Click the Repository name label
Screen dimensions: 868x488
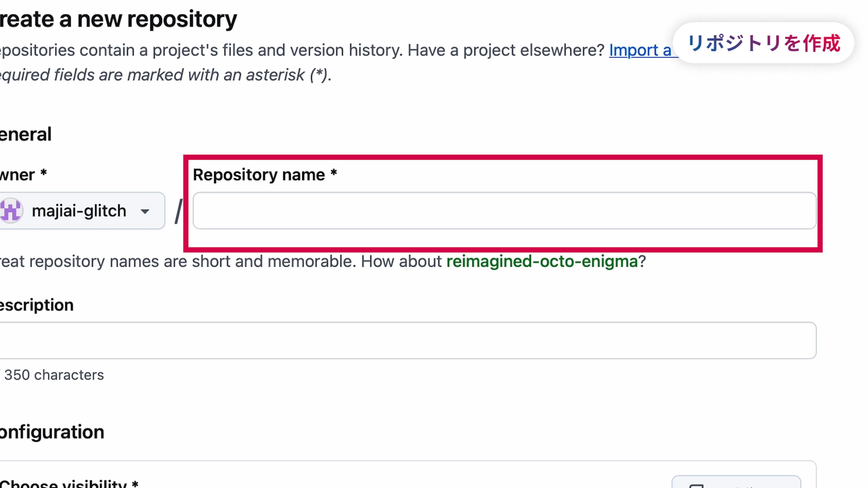259,175
